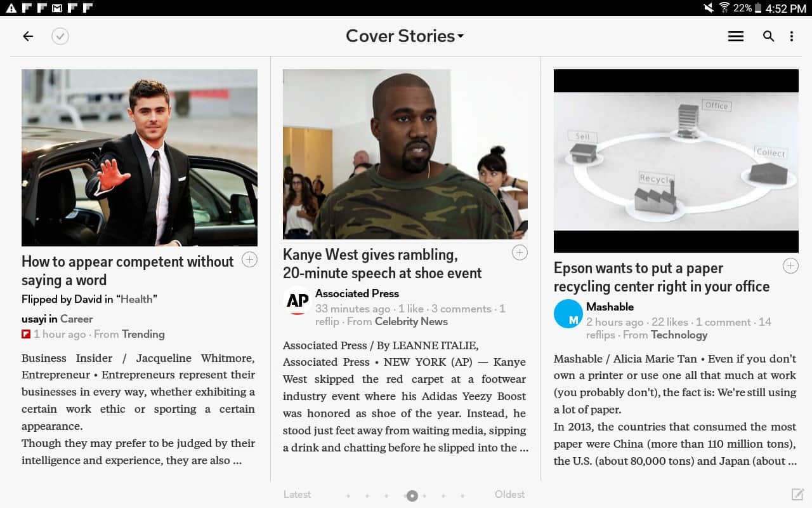Expand the Cover Stories dropdown

pyautogui.click(x=405, y=36)
